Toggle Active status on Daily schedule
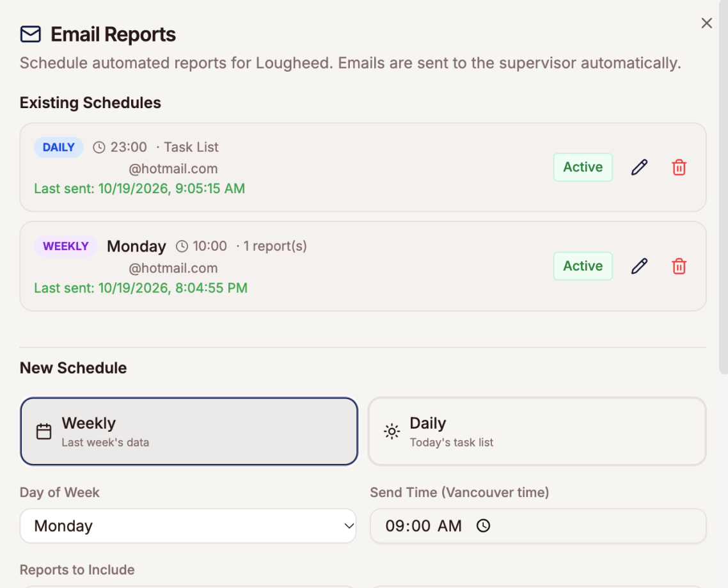Screen dimensions: 728x588 pyautogui.click(x=583, y=167)
